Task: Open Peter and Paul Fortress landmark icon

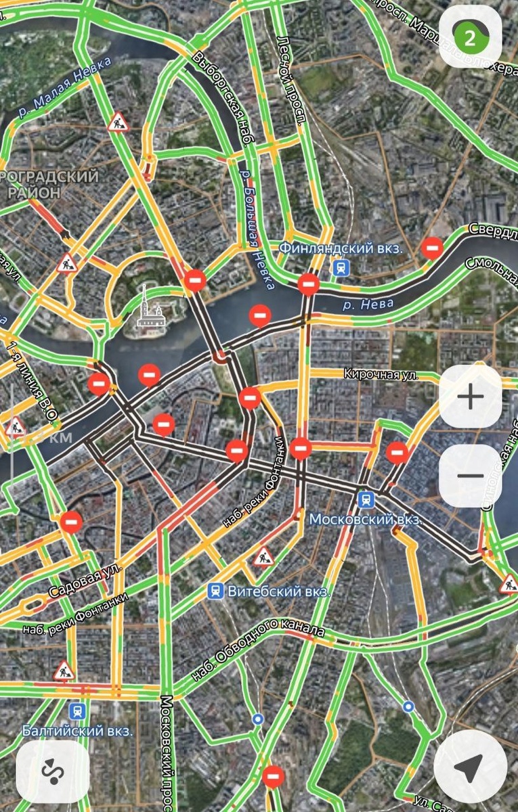Action: pos(145,307)
